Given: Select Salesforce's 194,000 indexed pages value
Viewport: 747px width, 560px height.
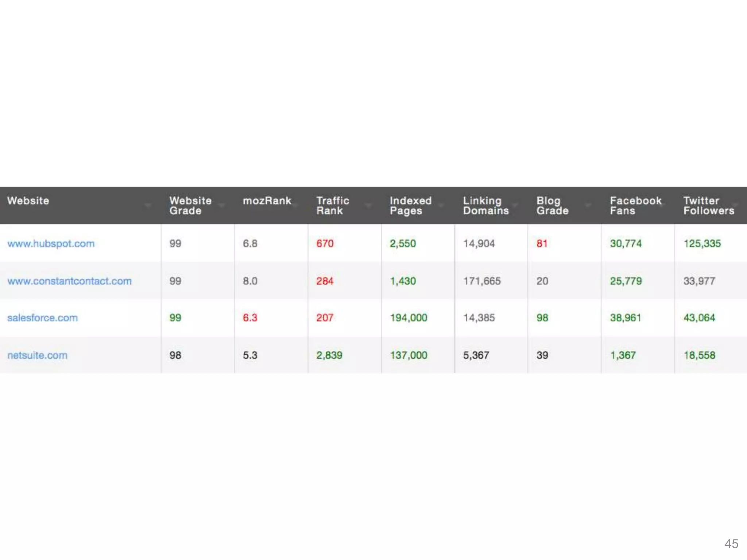Looking at the screenshot, I should pyautogui.click(x=409, y=318).
